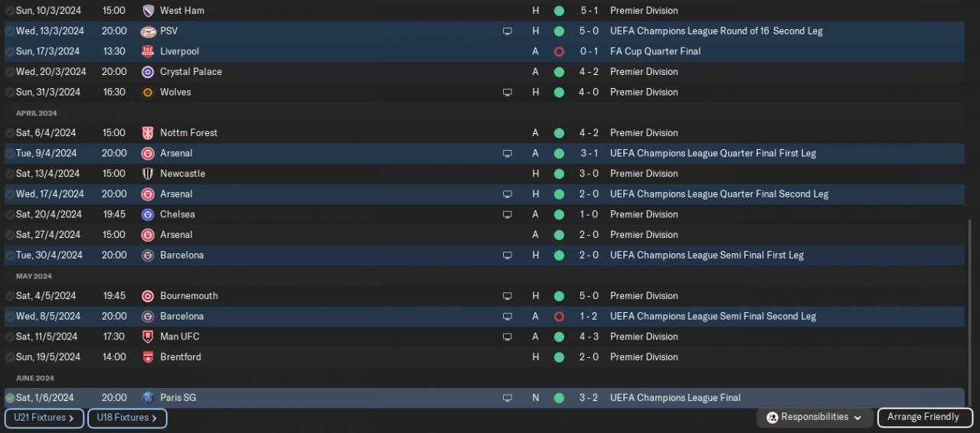Screen dimensions: 980x433
Task: Click the PSV club badge
Action: pos(148,31)
